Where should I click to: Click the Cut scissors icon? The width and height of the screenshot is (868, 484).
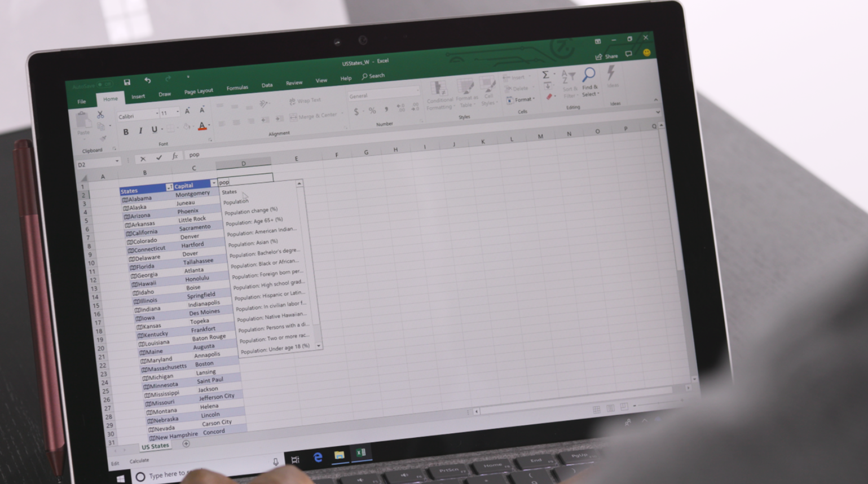click(x=100, y=115)
